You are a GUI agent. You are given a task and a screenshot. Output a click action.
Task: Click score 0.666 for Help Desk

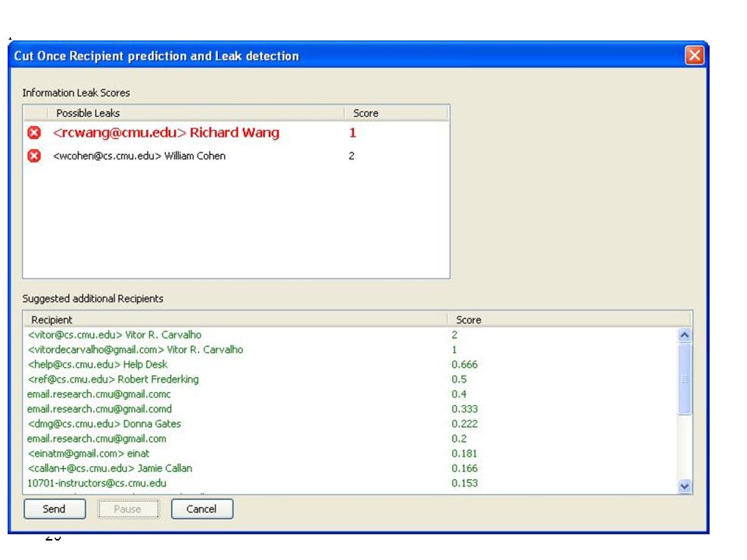[465, 364]
